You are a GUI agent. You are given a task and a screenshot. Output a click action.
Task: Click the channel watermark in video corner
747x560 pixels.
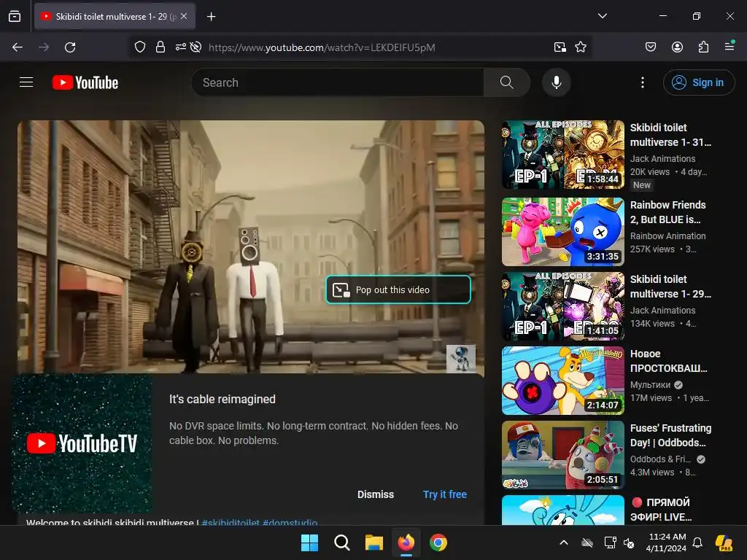tap(461, 359)
